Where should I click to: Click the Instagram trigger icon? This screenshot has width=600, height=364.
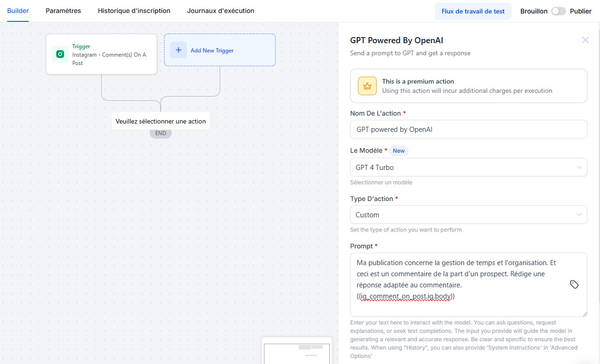(60, 54)
